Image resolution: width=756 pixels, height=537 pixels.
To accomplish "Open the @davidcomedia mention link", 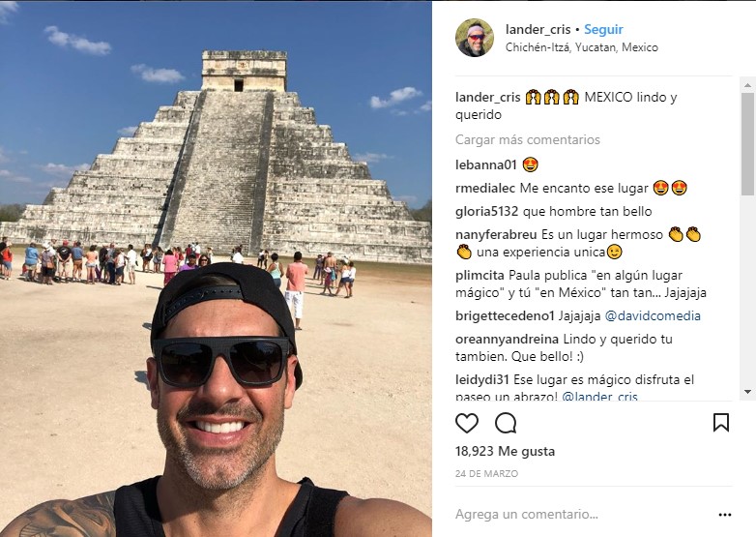I will tap(653, 316).
